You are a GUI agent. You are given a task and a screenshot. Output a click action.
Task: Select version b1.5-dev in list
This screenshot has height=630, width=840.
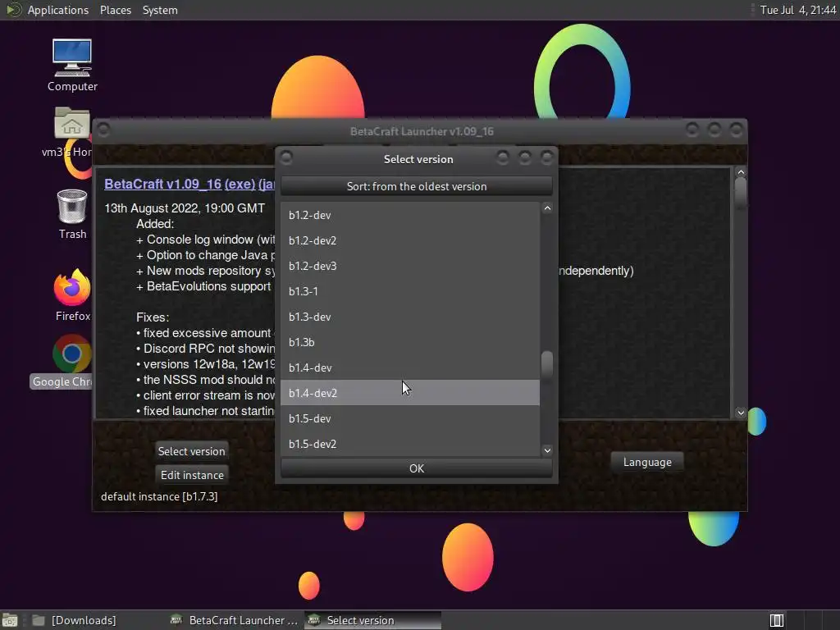(x=410, y=418)
